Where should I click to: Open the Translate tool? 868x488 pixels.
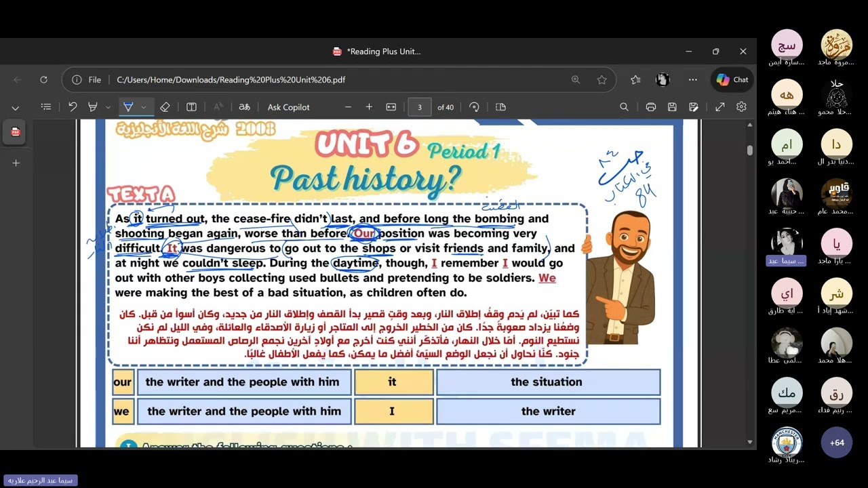pyautogui.click(x=245, y=107)
